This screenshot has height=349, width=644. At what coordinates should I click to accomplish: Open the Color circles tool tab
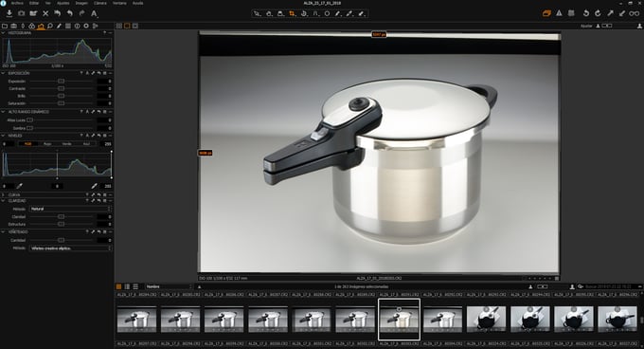coord(32,26)
